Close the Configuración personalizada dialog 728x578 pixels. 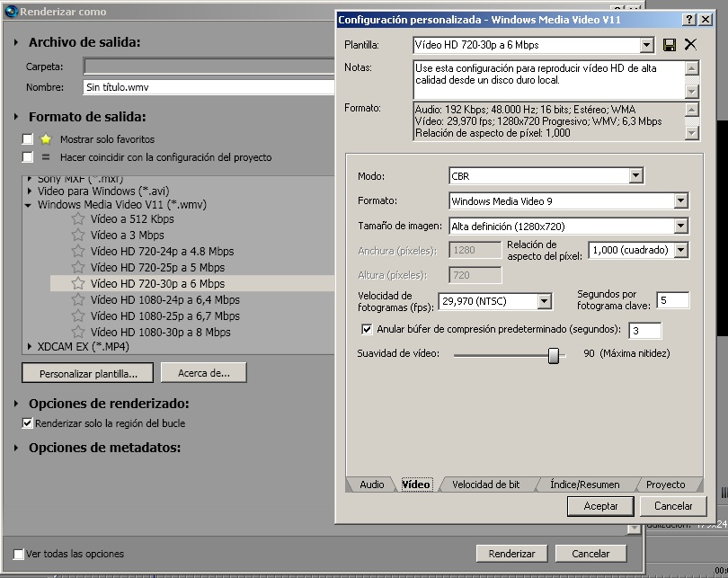[706, 19]
